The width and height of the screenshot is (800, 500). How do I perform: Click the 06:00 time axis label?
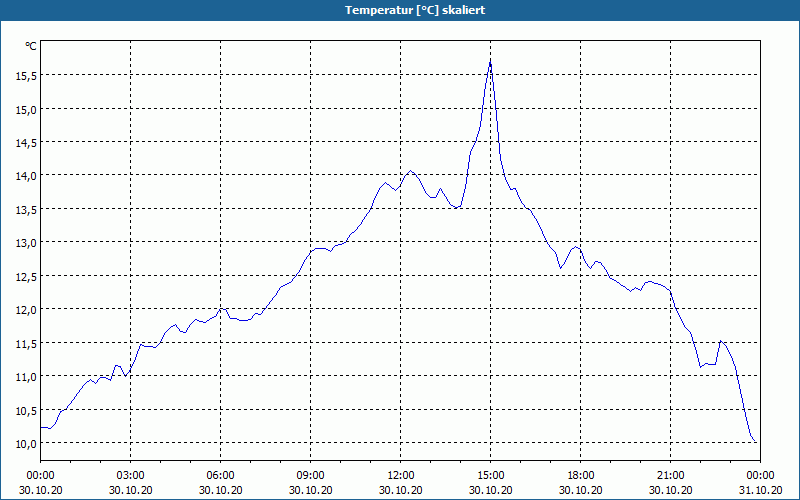(x=220, y=476)
